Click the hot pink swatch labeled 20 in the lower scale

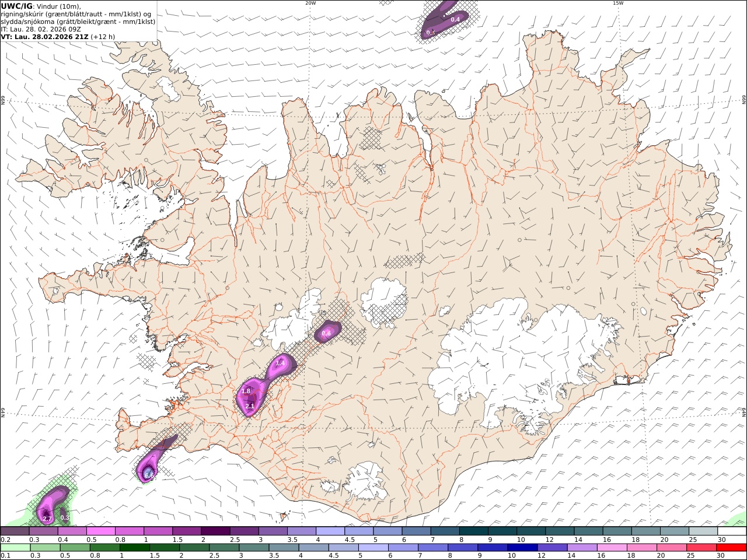click(672, 548)
